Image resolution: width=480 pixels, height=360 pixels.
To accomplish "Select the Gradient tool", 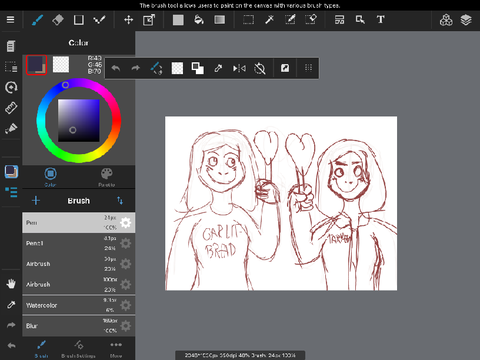I will pos(219,20).
